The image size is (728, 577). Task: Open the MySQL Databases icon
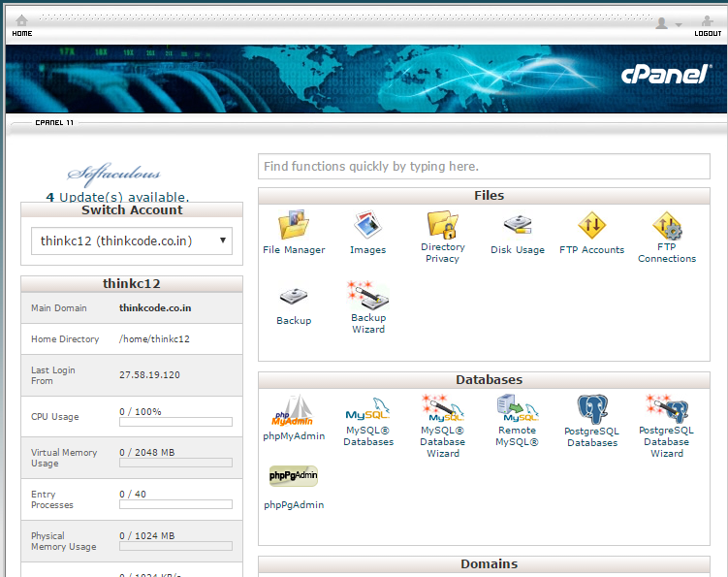coord(367,409)
